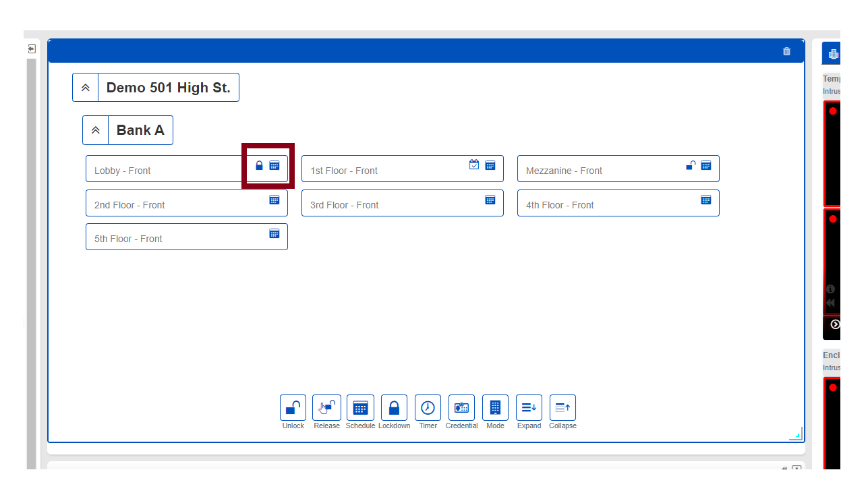Collapse all rows with Collapse button
Viewport: 868px width, 499px height.
click(x=562, y=408)
